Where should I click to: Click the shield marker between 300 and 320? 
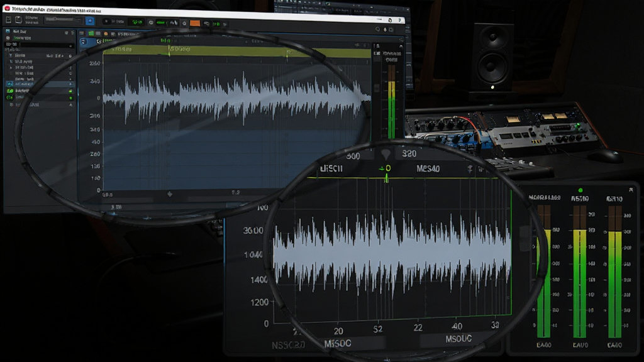[385, 155]
